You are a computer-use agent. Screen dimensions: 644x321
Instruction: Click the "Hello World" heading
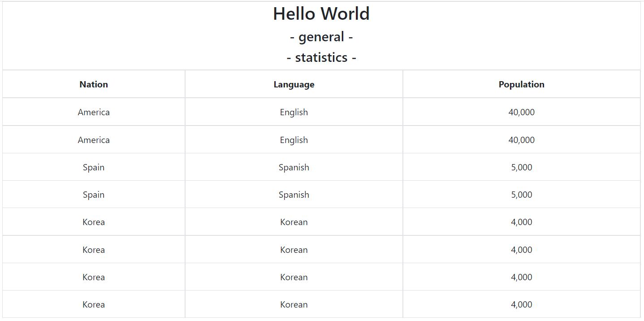click(x=321, y=13)
